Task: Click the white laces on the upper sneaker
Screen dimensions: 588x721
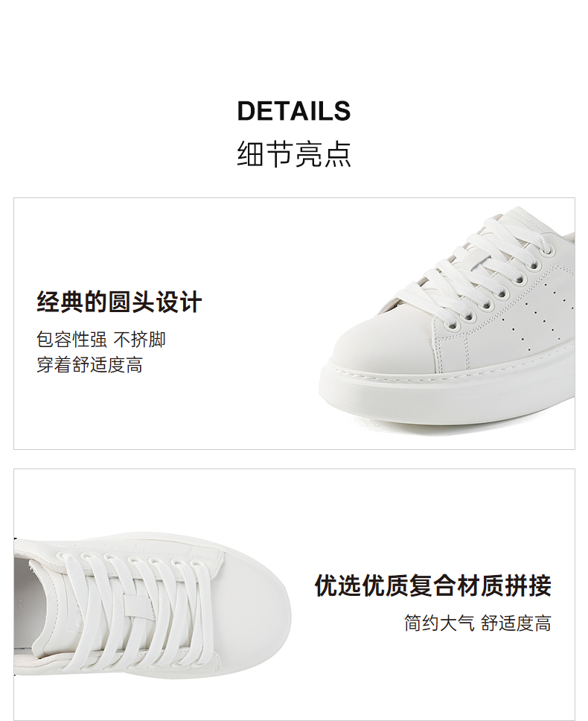Action: (x=478, y=267)
